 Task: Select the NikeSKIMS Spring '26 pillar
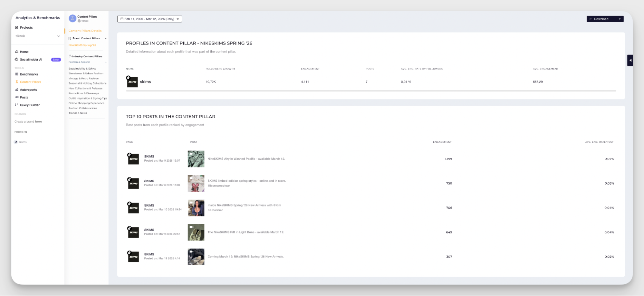pos(82,45)
